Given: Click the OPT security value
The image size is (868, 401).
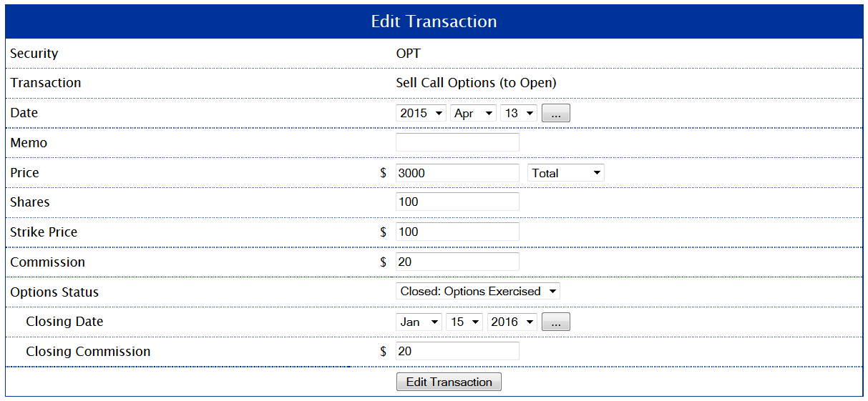Looking at the screenshot, I should pyautogui.click(x=409, y=54).
